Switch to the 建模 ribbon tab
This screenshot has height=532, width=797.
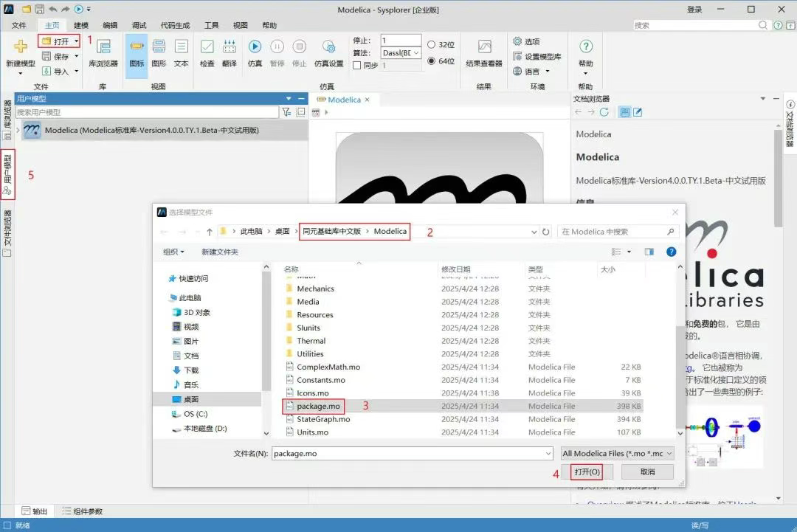(81, 25)
